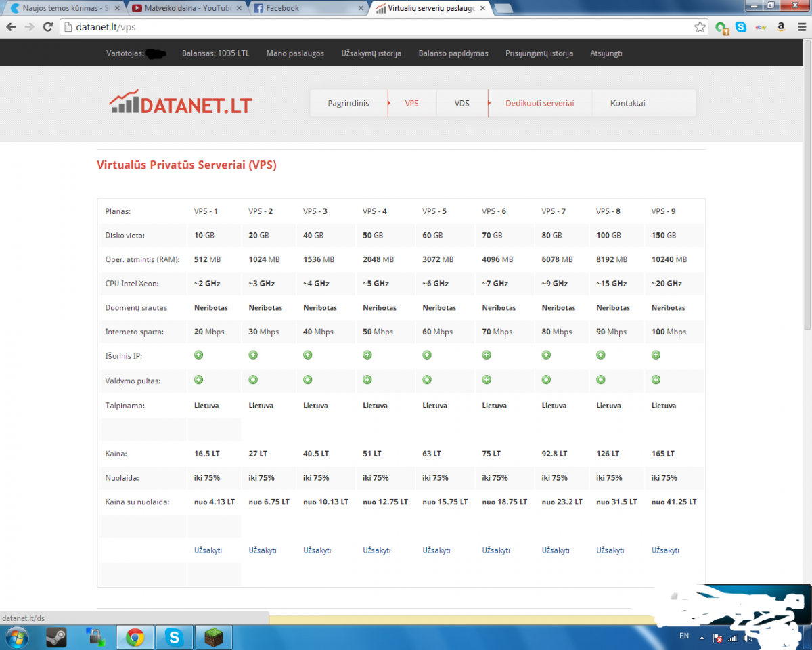Open the Skype extension in Chrome toolbar
812x650 pixels.
coord(741,27)
